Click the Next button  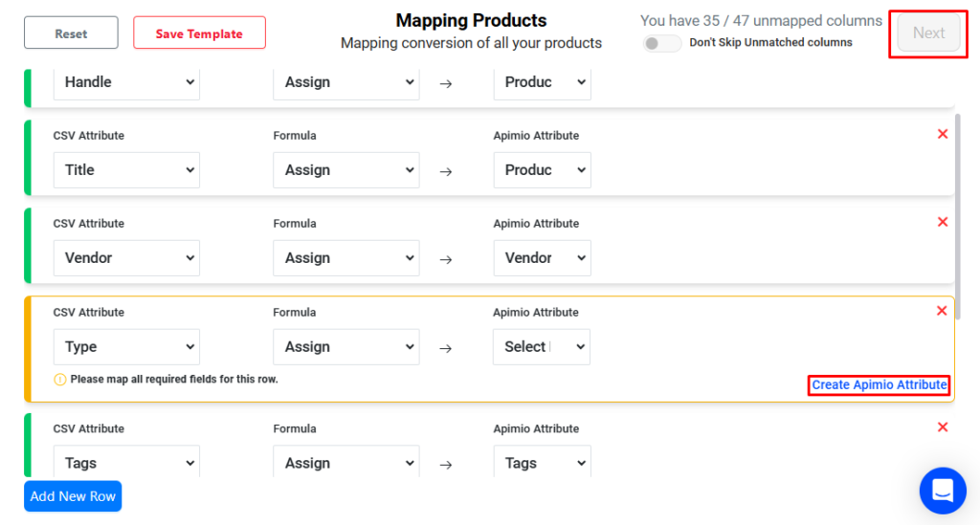(928, 33)
